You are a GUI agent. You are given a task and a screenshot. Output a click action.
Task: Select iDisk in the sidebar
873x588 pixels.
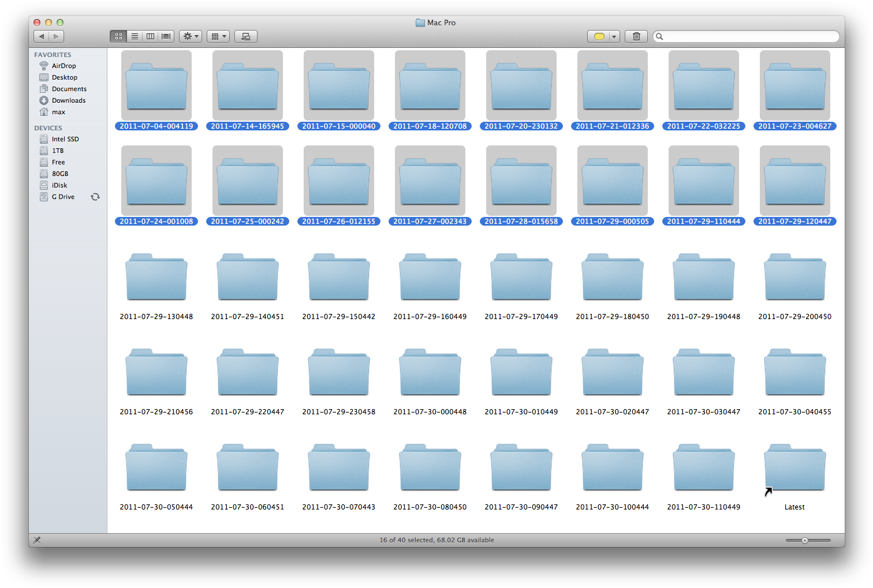[59, 185]
